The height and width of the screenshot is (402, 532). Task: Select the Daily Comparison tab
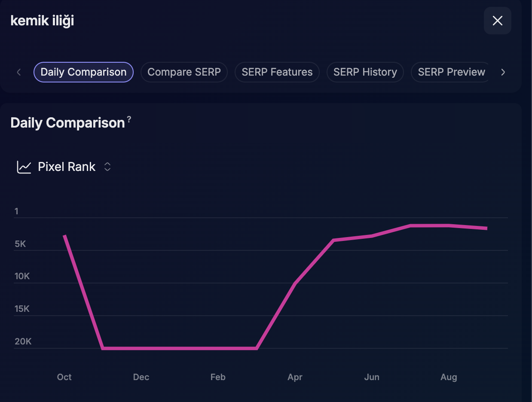pyautogui.click(x=83, y=72)
